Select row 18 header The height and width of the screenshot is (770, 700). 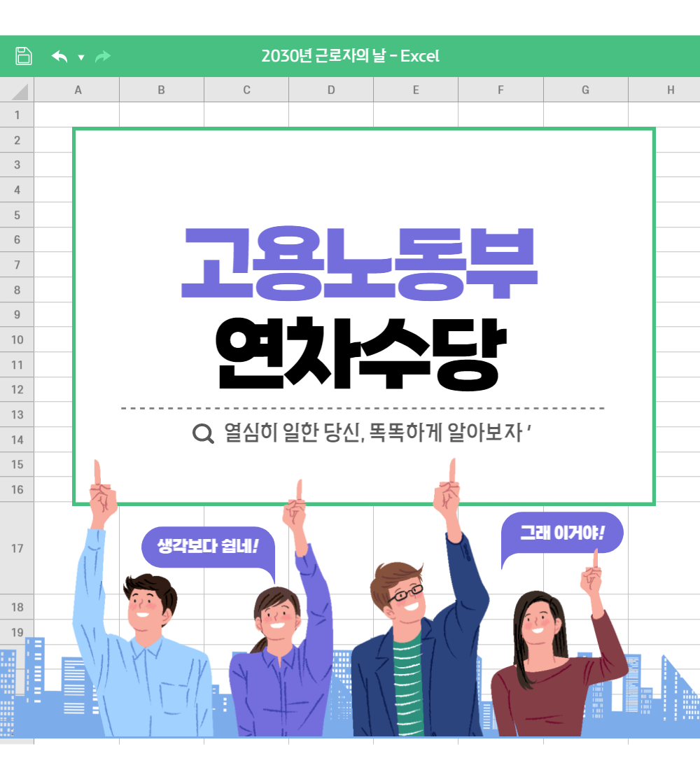click(x=17, y=607)
